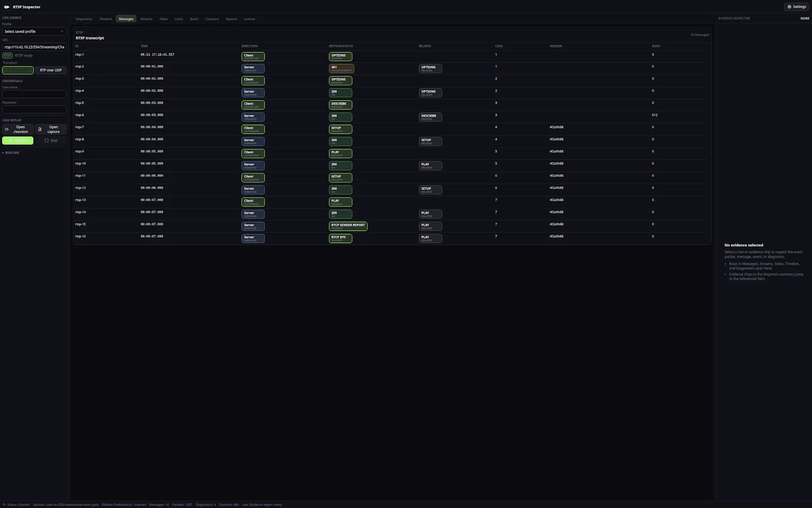Click the PLAY related chip in row rtsp-10

430,166
